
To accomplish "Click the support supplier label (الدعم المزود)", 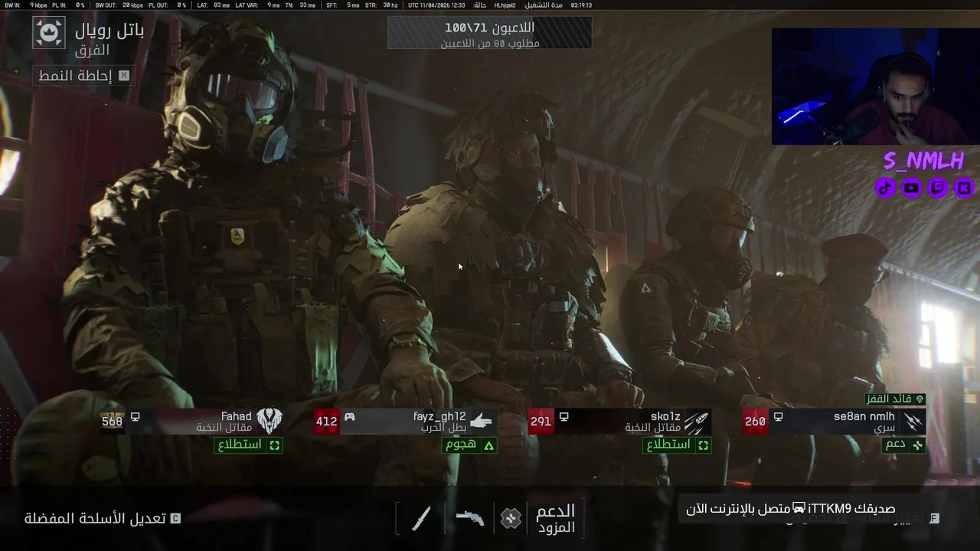I will pyautogui.click(x=555, y=519).
